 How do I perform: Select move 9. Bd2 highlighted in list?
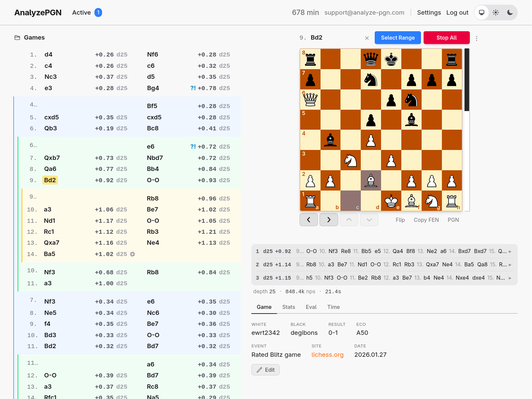coord(50,180)
